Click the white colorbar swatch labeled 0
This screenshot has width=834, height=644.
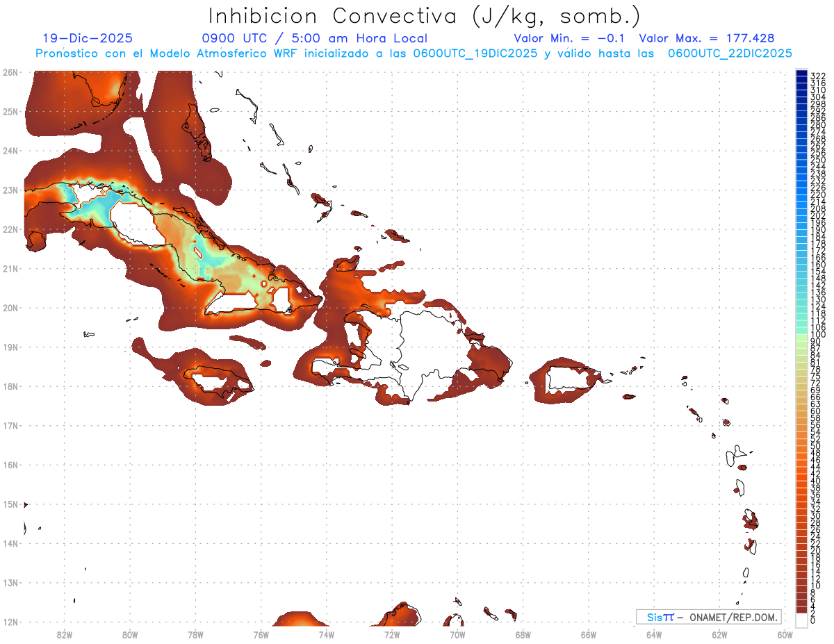coord(801,620)
